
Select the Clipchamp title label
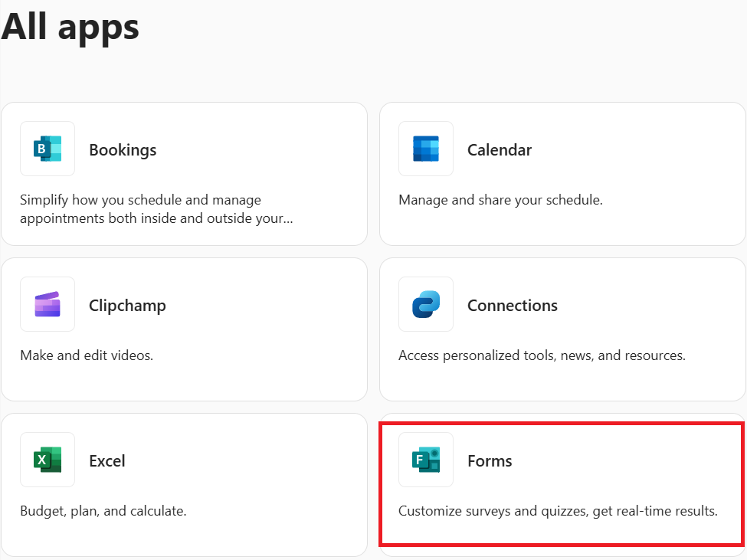point(127,306)
